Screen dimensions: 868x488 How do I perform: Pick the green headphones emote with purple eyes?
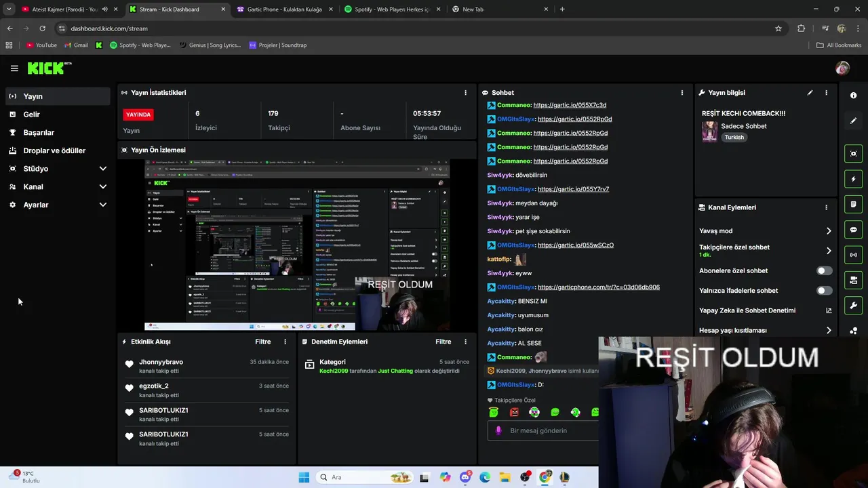click(x=534, y=412)
